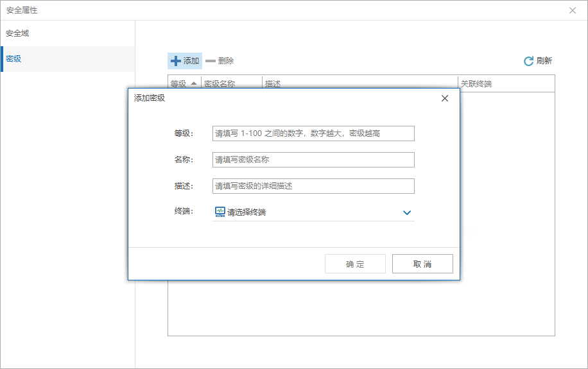Click the refresh arrow icon
The width and height of the screenshot is (588, 369).
(528, 61)
